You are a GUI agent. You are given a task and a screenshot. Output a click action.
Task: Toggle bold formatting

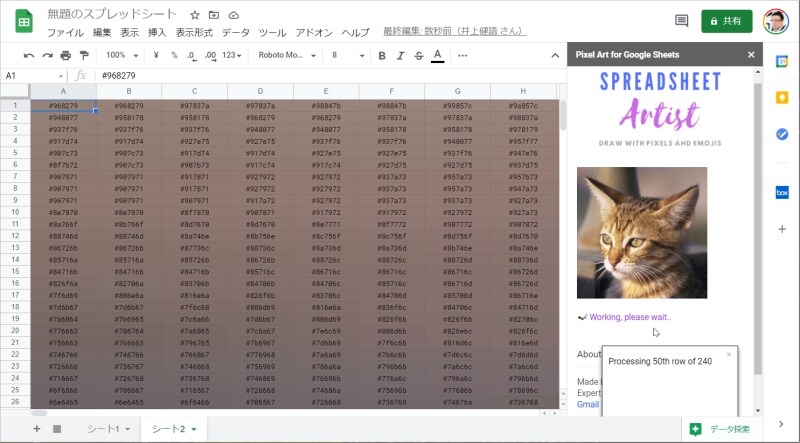pyautogui.click(x=382, y=56)
